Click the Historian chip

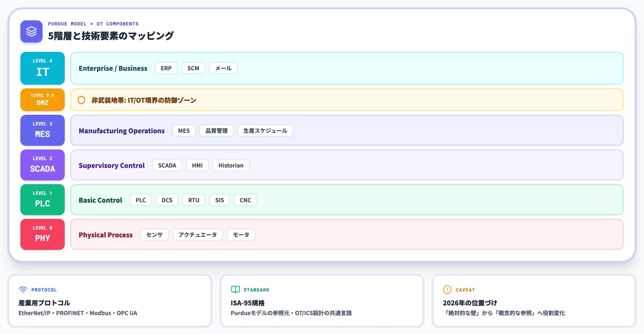[x=231, y=165]
